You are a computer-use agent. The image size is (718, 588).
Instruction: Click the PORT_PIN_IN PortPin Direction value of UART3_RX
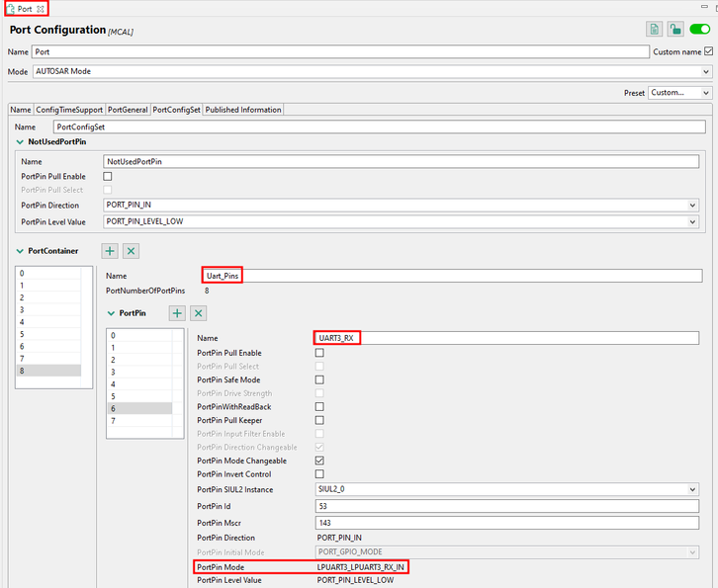(339, 538)
